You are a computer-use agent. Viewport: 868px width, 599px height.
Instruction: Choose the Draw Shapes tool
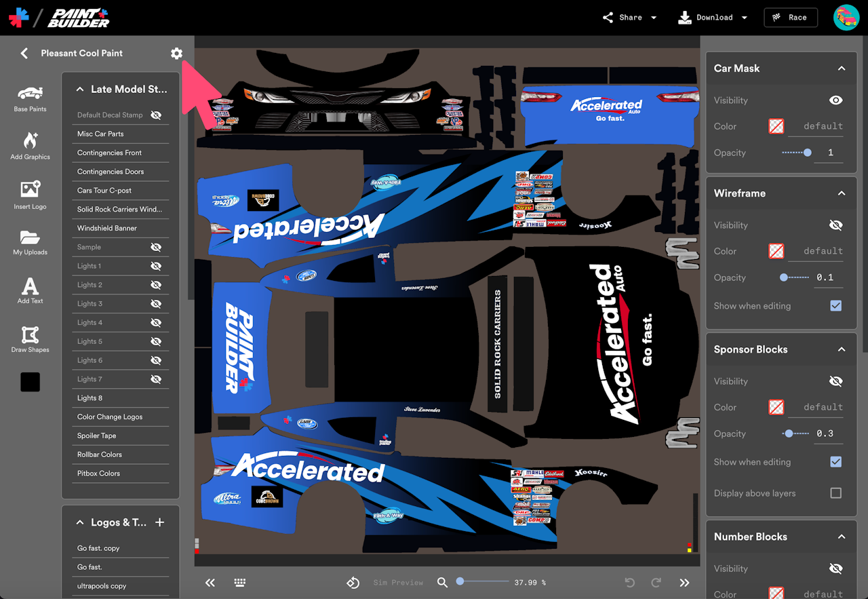tap(30, 339)
